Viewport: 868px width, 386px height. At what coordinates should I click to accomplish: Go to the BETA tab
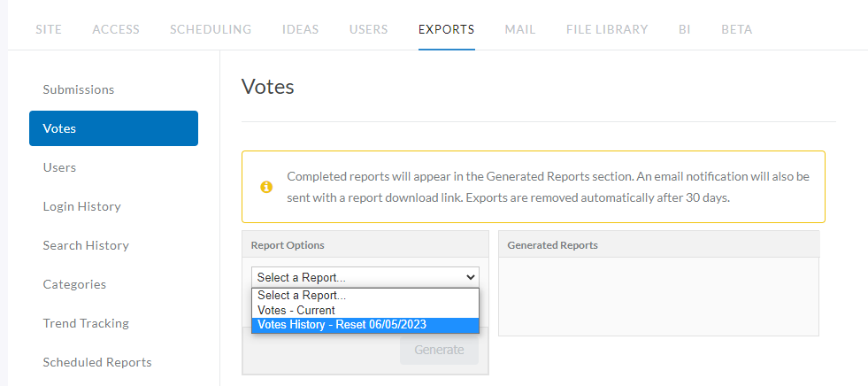coord(736,29)
